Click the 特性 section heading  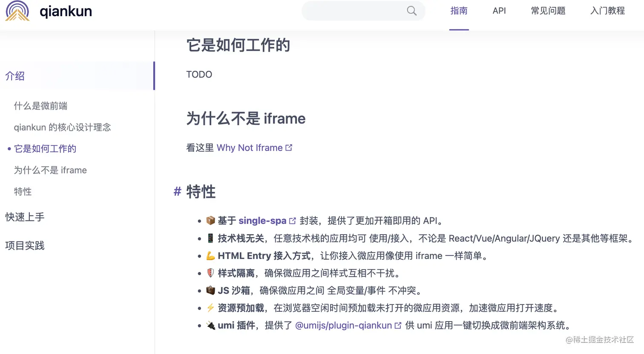coord(201,192)
